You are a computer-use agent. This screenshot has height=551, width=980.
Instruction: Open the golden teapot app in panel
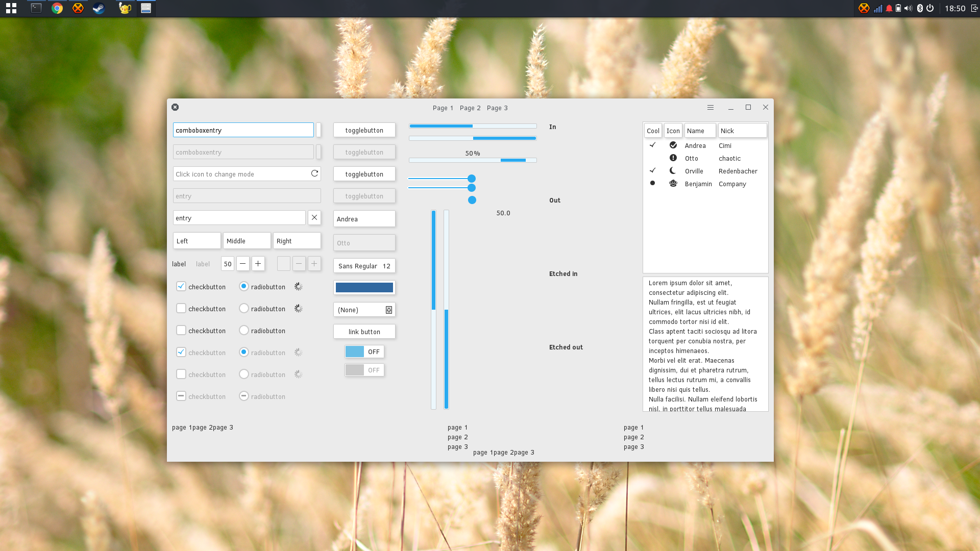[125, 8]
